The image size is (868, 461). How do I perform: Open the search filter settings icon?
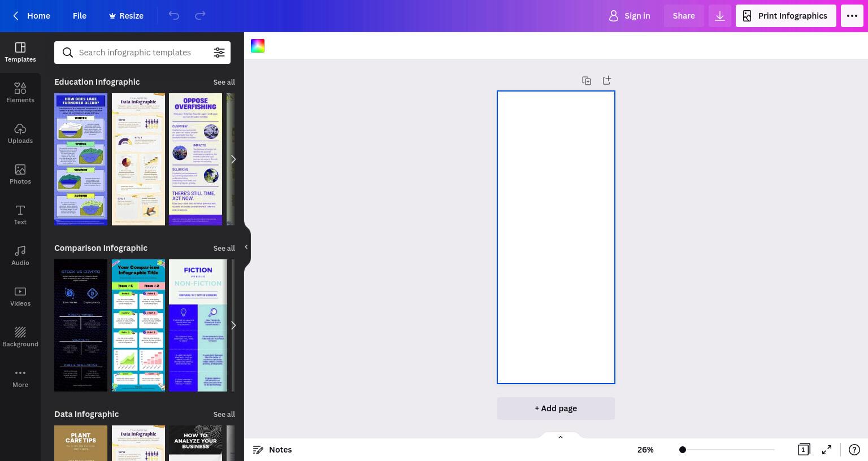click(219, 53)
